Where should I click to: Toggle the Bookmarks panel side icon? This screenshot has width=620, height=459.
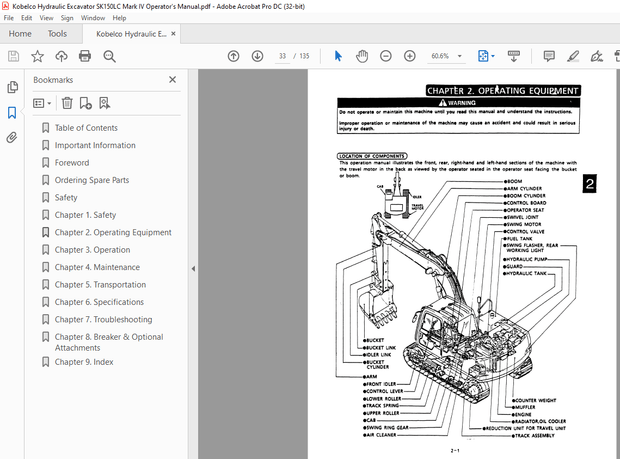12,113
